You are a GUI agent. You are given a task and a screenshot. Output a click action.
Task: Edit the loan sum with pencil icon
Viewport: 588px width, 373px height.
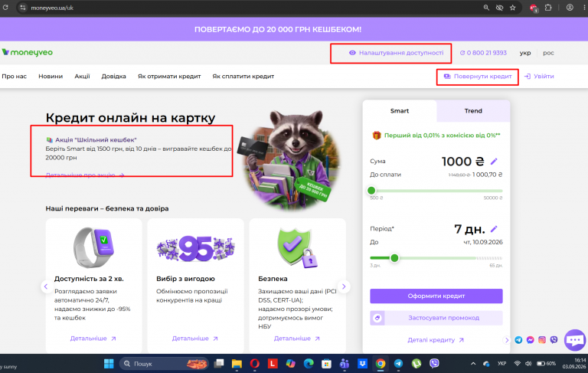point(494,162)
